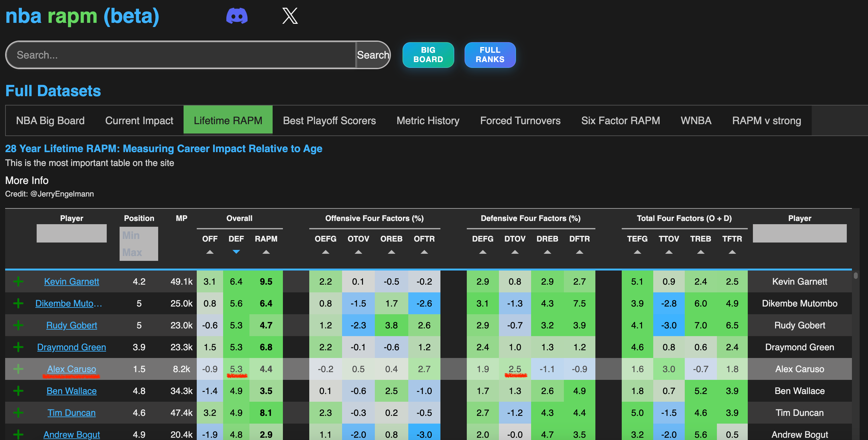Expand Rudy Gobert row plus icon

click(18, 325)
